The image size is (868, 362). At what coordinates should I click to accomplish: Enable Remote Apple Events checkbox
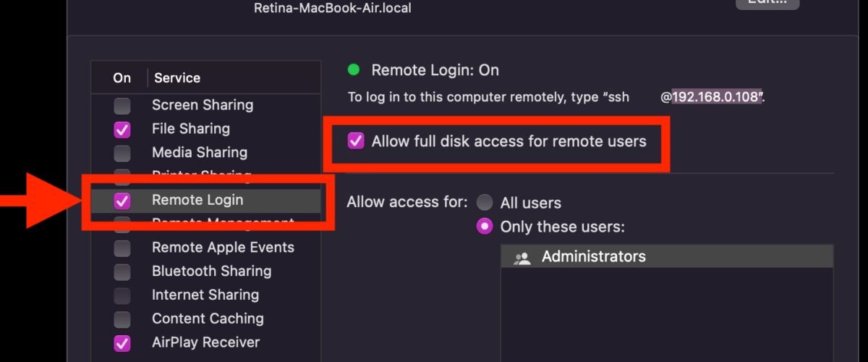pos(122,248)
